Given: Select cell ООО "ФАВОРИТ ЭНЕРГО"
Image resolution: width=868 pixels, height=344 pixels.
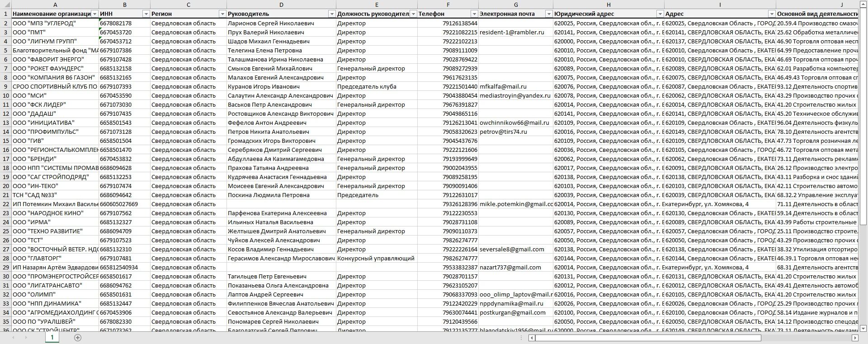Looking at the screenshot, I should (55, 59).
